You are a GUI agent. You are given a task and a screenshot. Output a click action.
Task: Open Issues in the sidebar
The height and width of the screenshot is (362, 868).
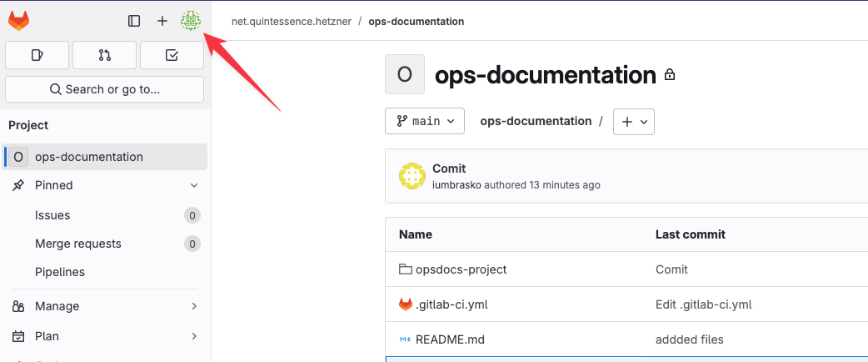(52, 215)
